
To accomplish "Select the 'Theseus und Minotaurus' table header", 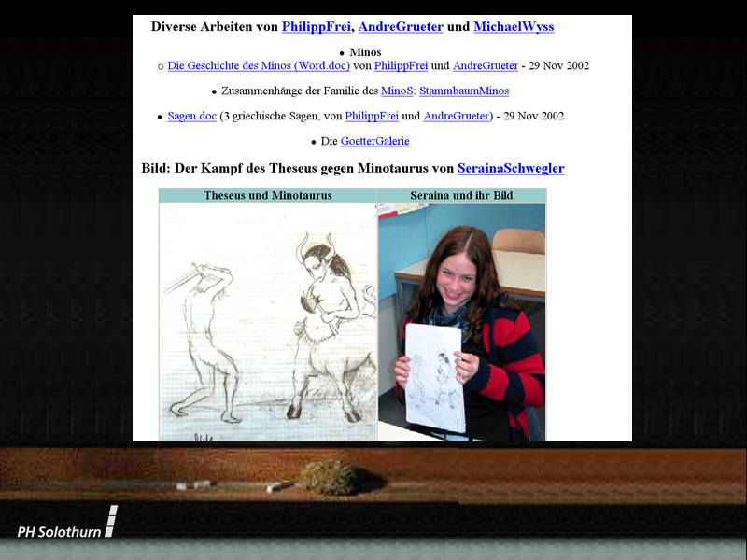I will (x=267, y=196).
